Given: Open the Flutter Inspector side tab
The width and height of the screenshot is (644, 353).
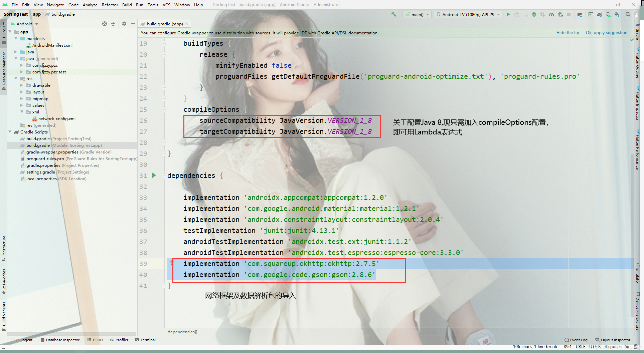Looking at the screenshot, I should pos(638,104).
